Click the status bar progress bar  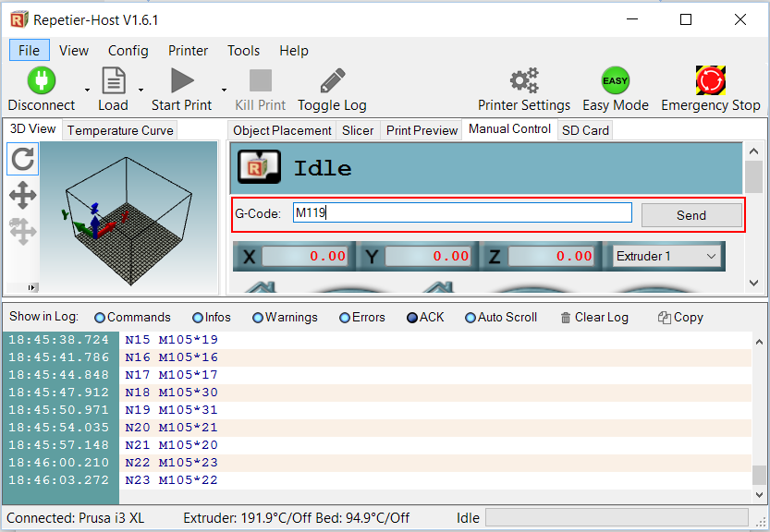(x=617, y=518)
